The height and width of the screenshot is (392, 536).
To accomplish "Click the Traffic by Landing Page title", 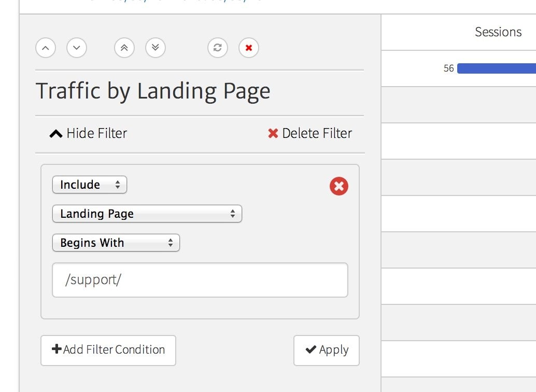I will [x=153, y=91].
